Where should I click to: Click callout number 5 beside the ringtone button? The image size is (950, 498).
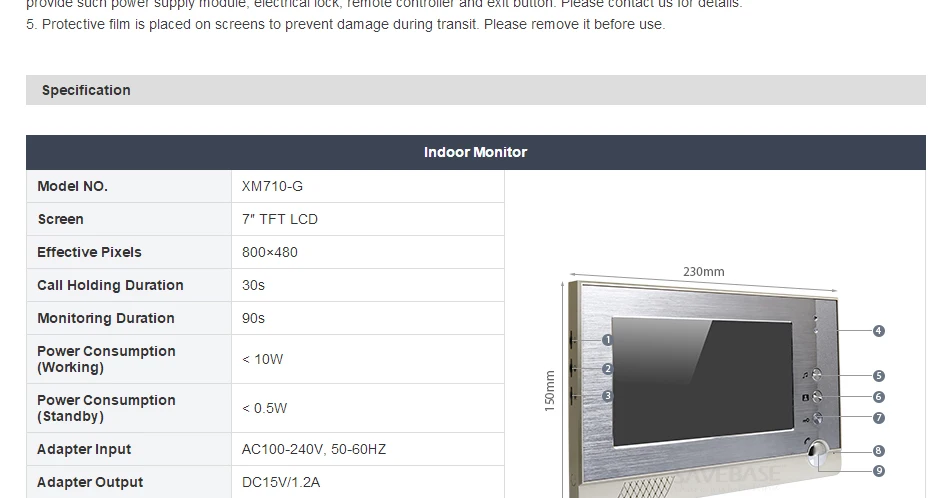(879, 376)
